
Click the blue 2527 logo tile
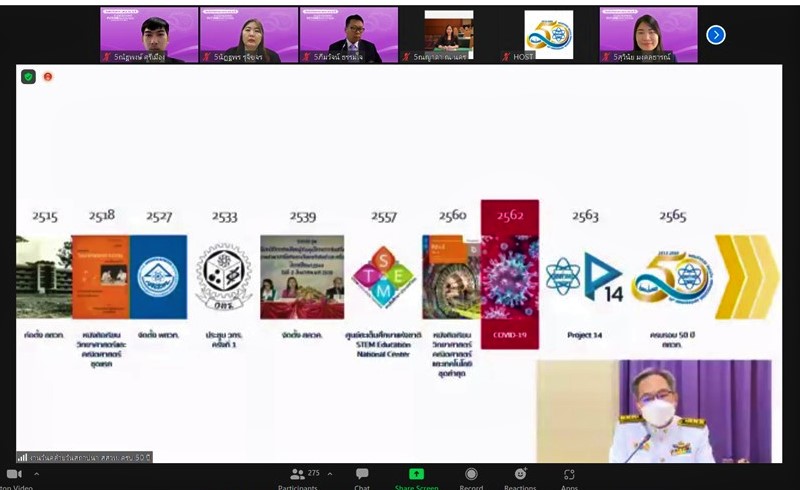(158, 277)
